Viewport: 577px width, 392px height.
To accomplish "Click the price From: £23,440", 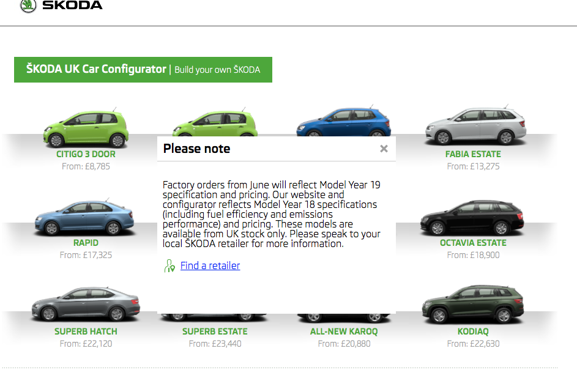I will [215, 344].
